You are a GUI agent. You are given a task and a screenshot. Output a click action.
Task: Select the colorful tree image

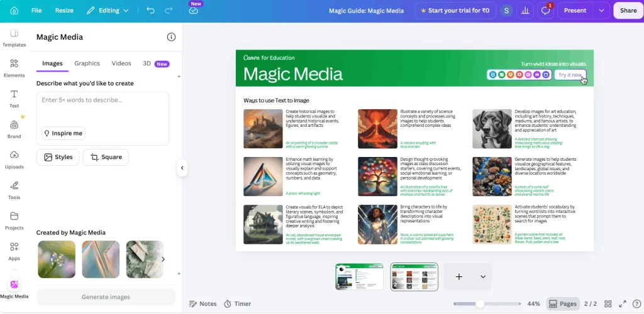point(377,176)
